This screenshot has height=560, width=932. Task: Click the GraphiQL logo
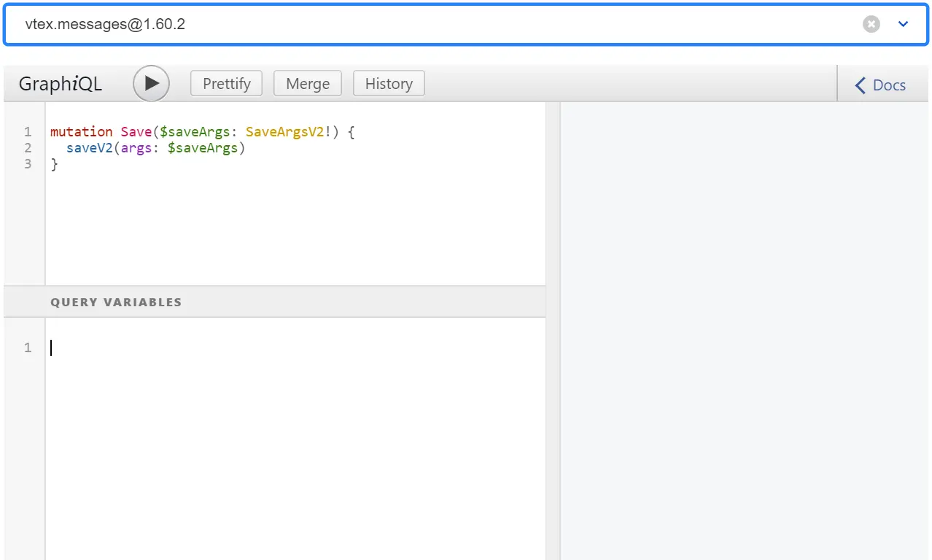[59, 83]
